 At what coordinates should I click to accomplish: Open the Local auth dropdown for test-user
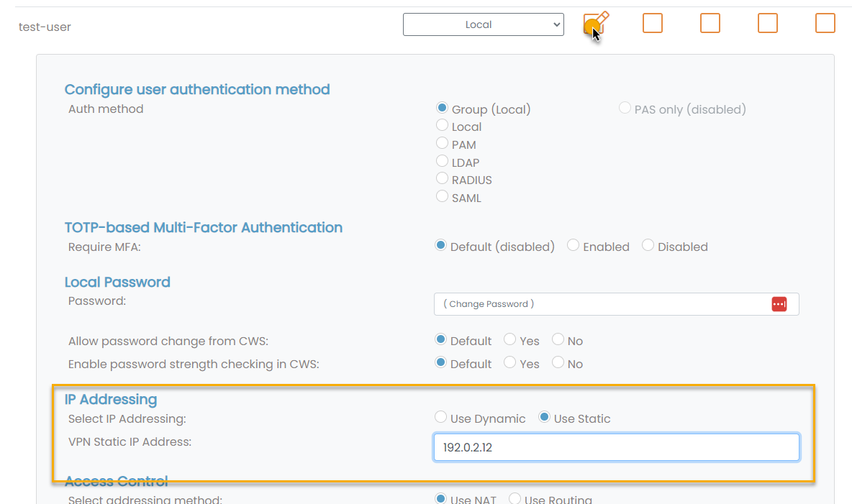pos(483,24)
